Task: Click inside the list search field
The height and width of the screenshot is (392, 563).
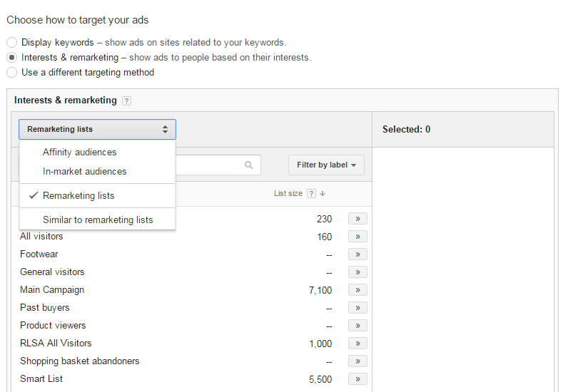Action: [x=211, y=165]
